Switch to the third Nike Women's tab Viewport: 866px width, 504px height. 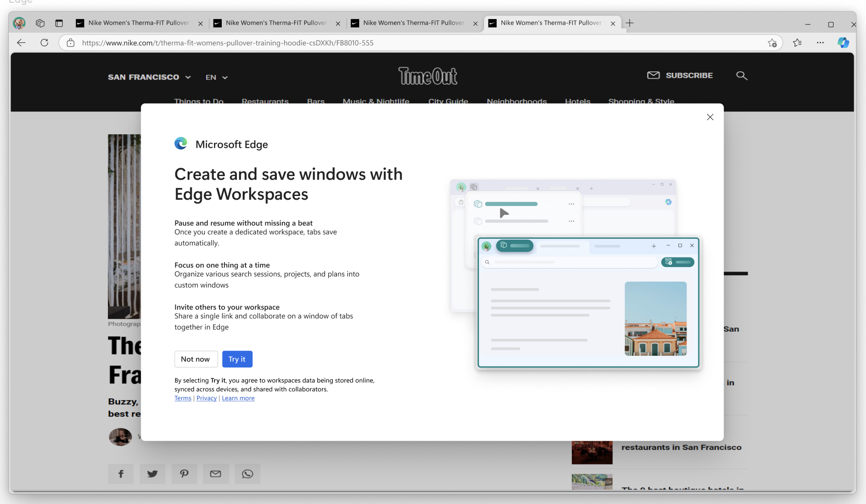click(x=414, y=23)
